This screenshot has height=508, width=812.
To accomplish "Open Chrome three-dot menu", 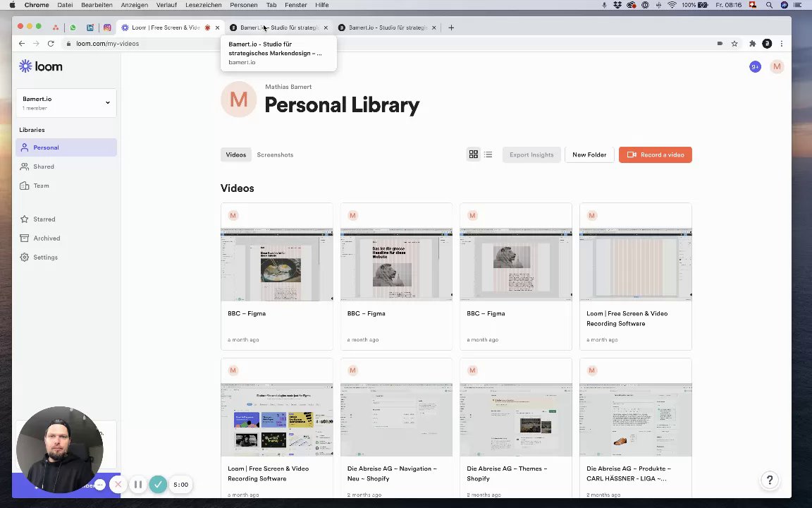I will point(782,44).
